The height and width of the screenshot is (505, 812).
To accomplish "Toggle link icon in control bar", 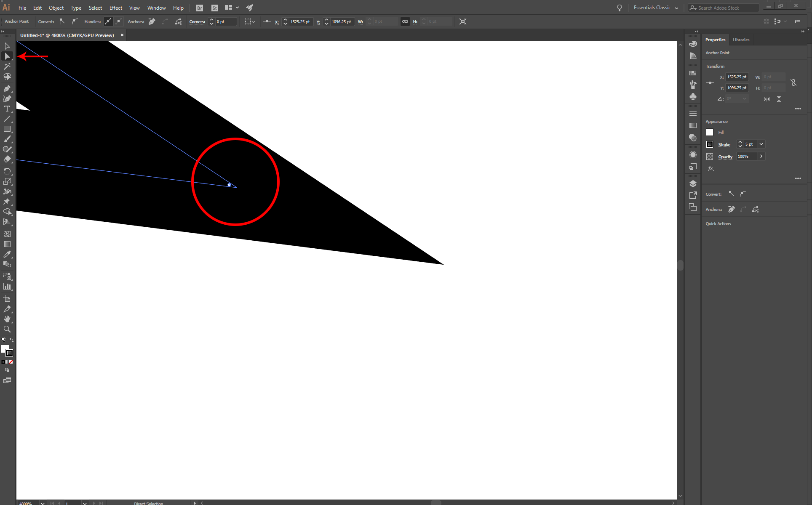I will [405, 21].
